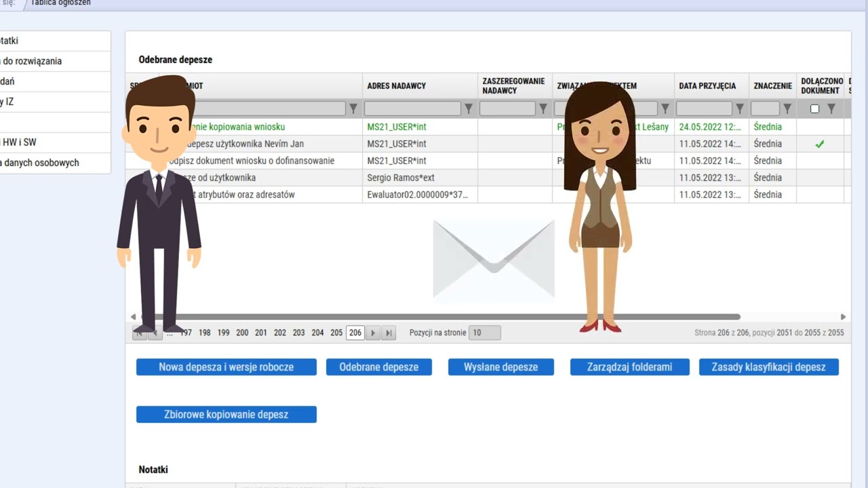Go to page 204
Image resolution: width=868 pixels, height=488 pixels.
tap(317, 333)
